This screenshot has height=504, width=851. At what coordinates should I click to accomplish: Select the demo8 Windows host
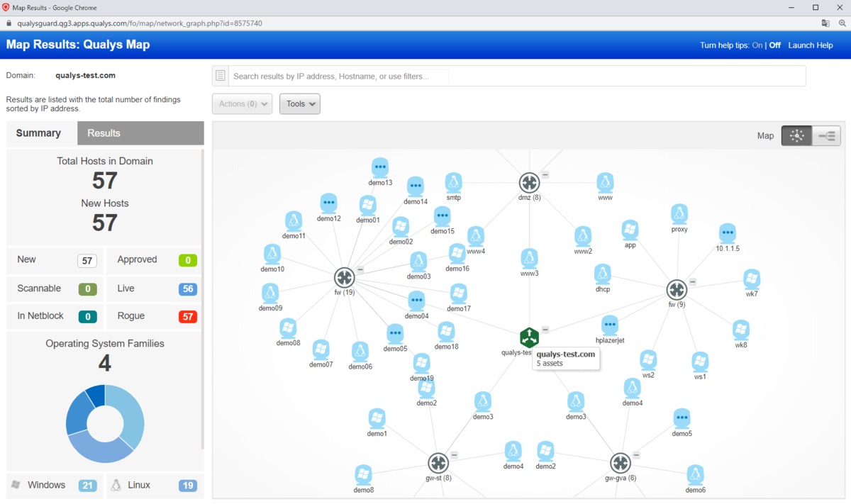[363, 474]
